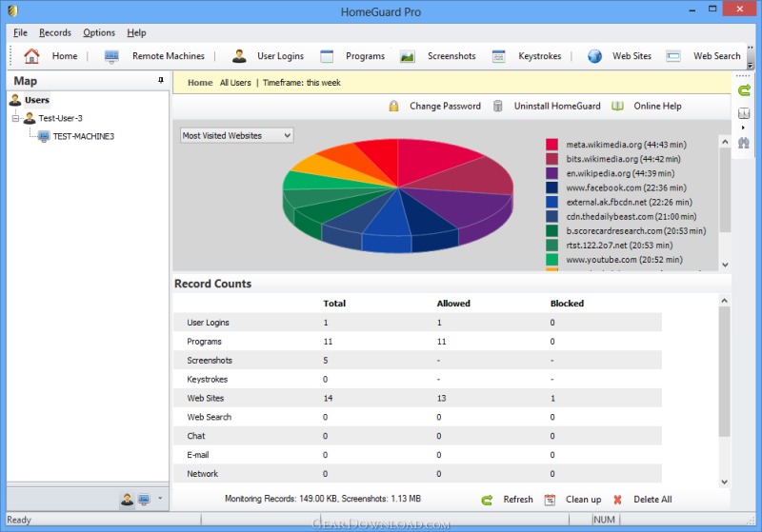Open the Most Visited Websites dropdown
762x532 pixels.
(x=237, y=136)
